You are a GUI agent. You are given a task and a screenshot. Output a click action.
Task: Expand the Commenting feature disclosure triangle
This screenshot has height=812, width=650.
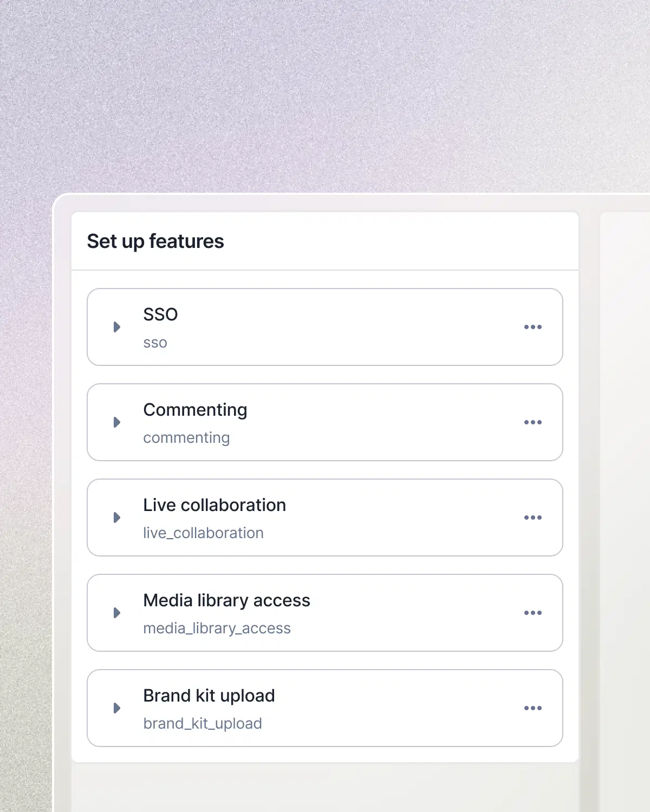pos(116,422)
